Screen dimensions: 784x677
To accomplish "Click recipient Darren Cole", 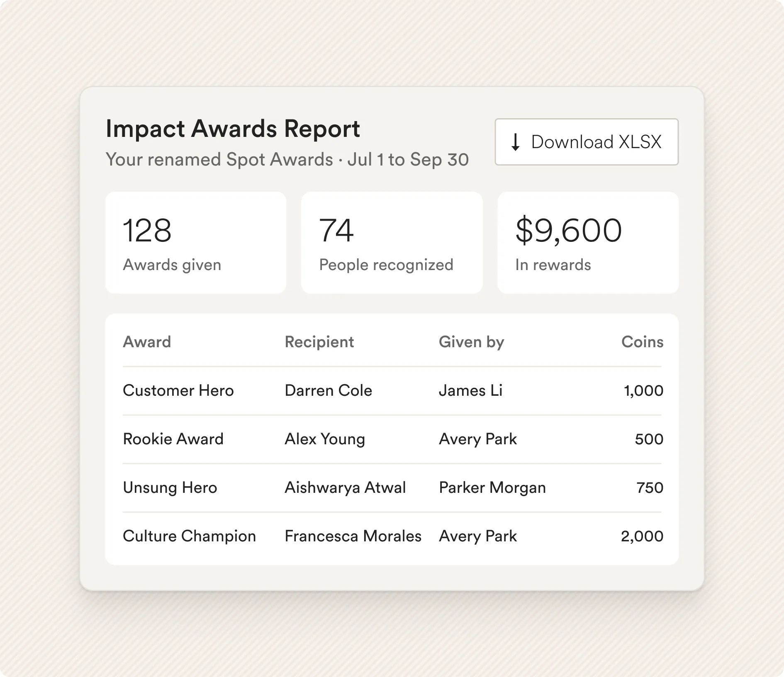I will coord(329,390).
